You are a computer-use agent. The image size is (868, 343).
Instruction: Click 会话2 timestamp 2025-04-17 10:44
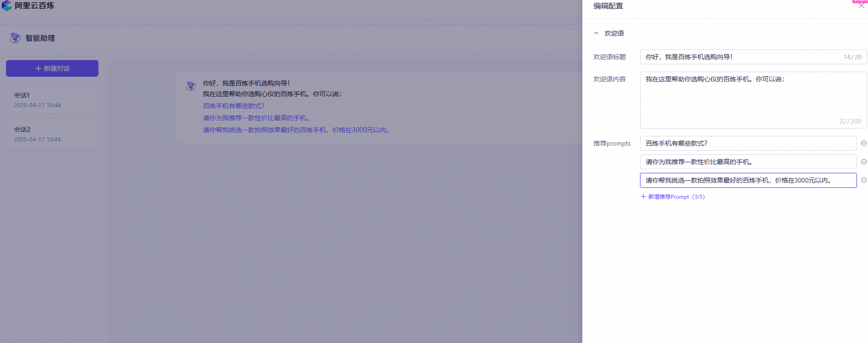tap(37, 140)
